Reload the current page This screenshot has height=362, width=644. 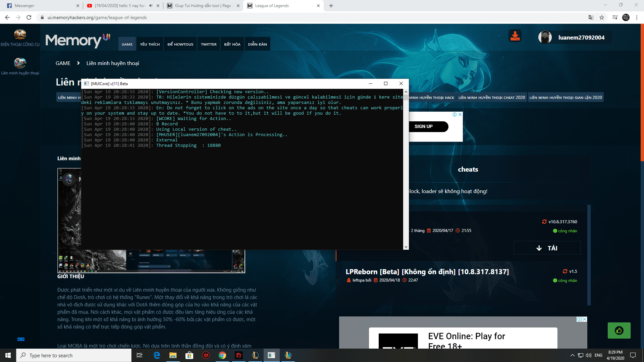29,17
